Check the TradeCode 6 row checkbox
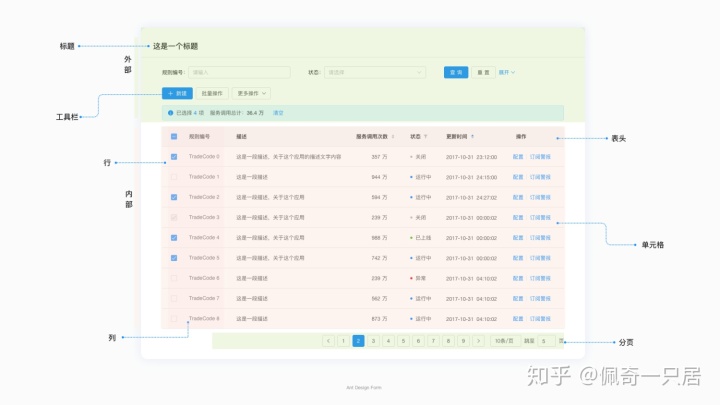Screen dimensions: 720x405 click(x=174, y=278)
